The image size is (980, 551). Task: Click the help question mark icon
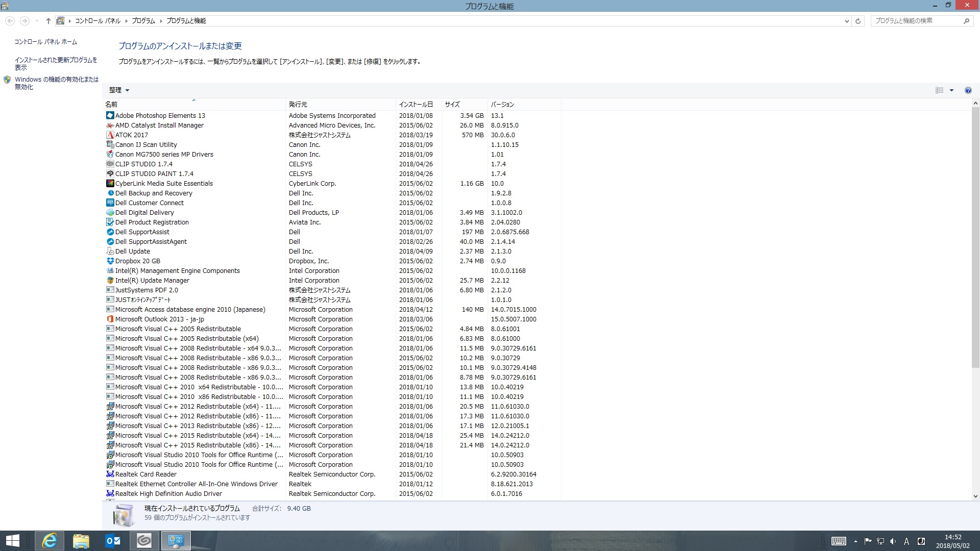point(968,90)
